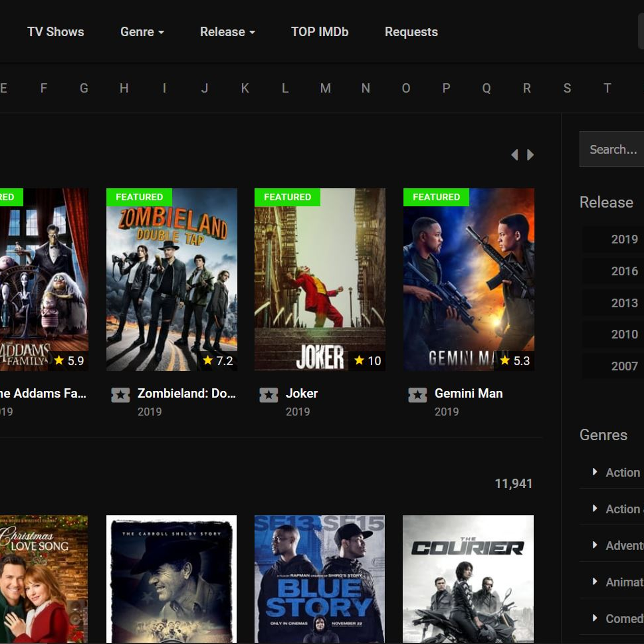This screenshot has height=644, width=644.
Task: Open the Release dropdown menu
Action: tap(227, 32)
